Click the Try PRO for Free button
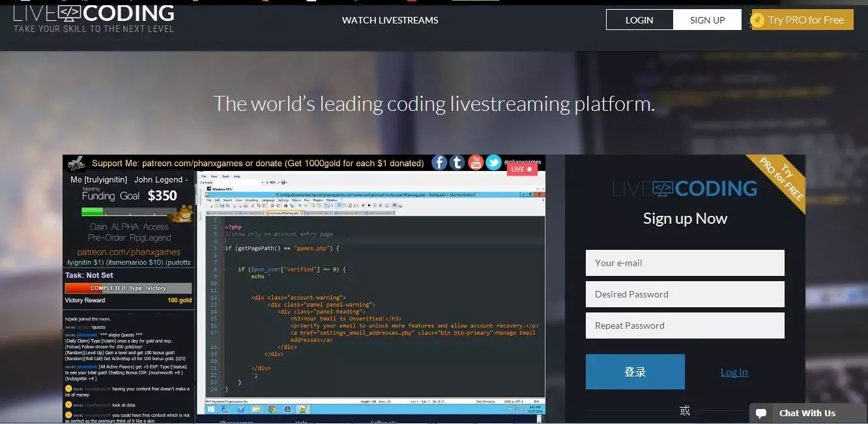Viewport: 868px width, 424px height. point(802,20)
